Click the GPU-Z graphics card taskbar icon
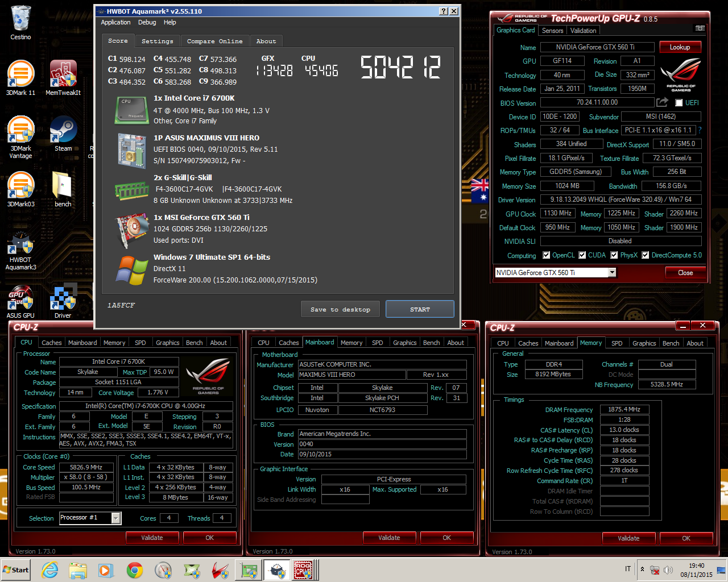Viewport: 728px width, 582px height. [x=249, y=570]
